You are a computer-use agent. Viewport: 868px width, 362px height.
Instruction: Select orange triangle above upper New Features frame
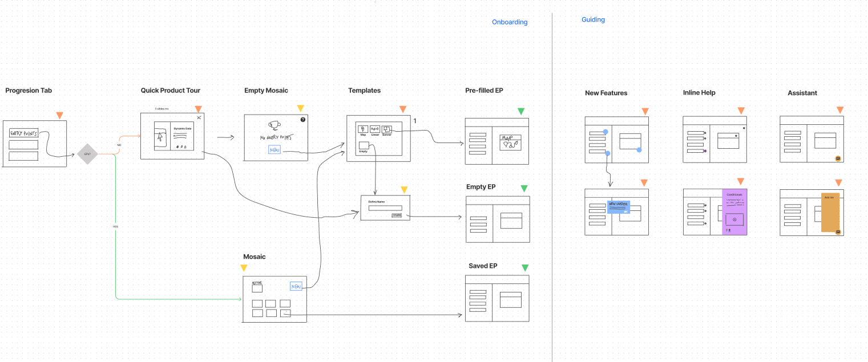click(645, 111)
